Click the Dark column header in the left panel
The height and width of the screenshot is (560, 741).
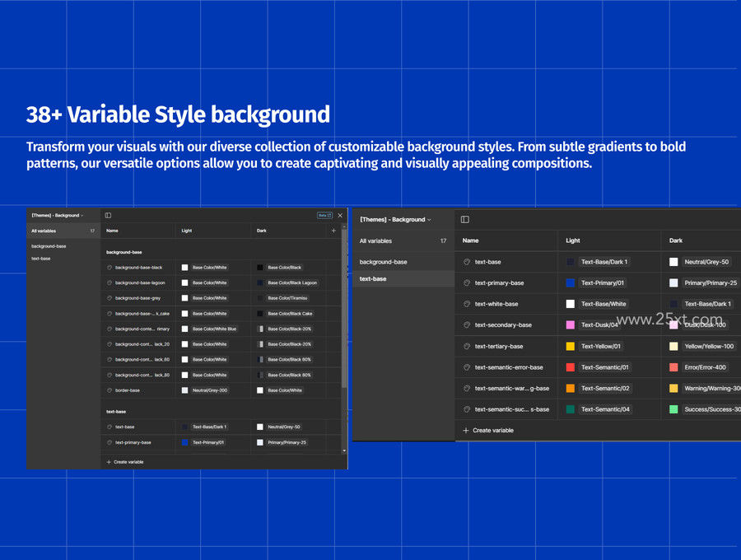261,231
